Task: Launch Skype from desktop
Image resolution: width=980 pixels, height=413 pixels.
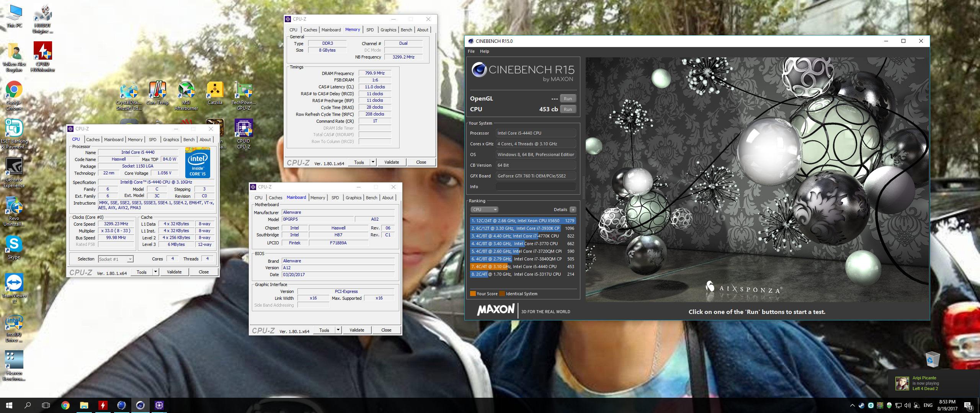Action: pos(14,247)
